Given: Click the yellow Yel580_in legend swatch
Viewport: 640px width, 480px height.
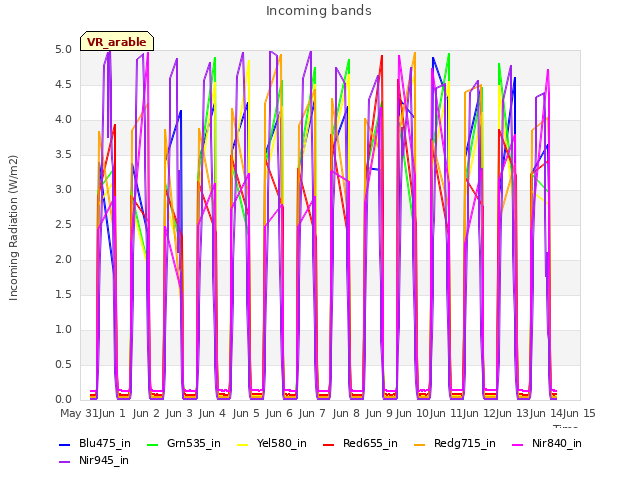Looking at the screenshot, I should coord(242,444).
